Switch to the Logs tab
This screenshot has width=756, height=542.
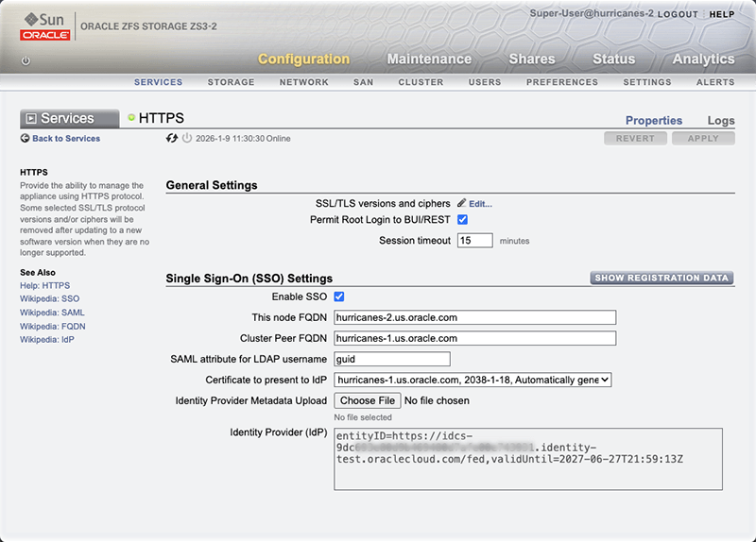pos(721,121)
